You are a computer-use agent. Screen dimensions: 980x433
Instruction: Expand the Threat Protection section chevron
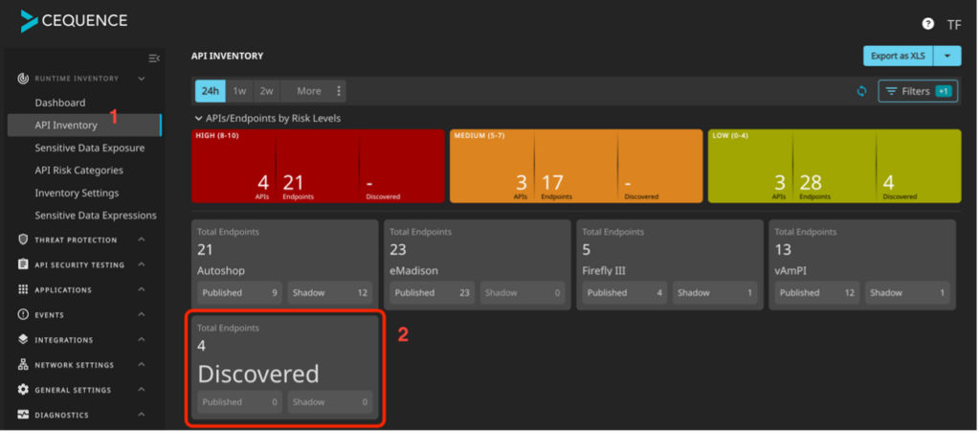142,239
